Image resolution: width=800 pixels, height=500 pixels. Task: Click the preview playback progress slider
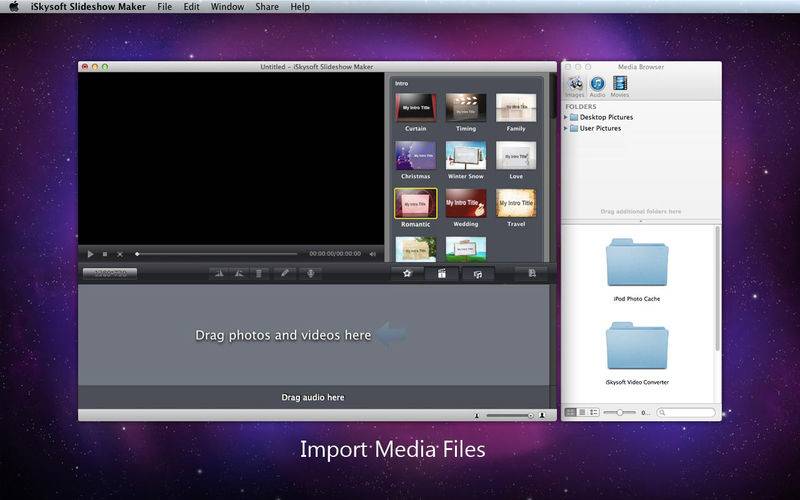pos(216,254)
